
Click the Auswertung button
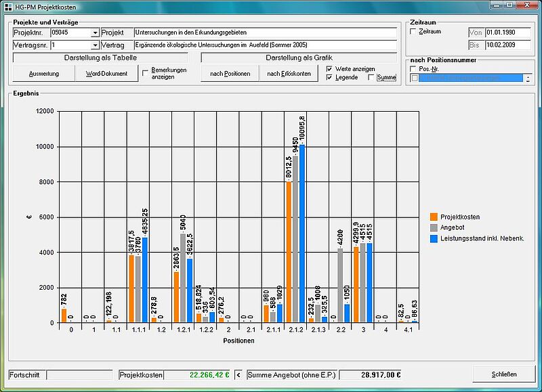(x=44, y=74)
